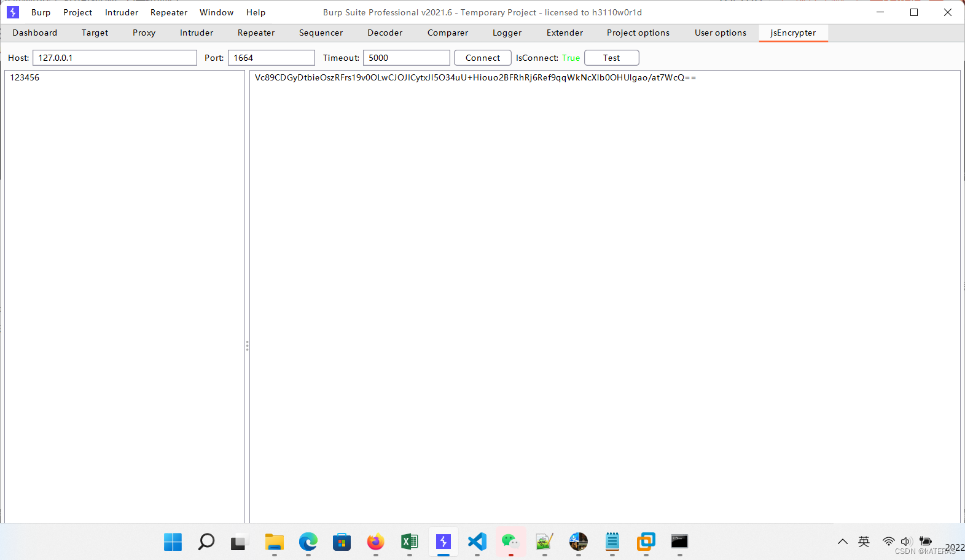Open the Project menu
The width and height of the screenshot is (965, 560).
78,12
